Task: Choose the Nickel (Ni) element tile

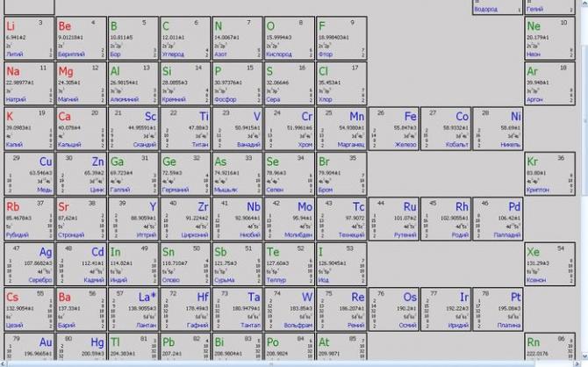Action: 497,128
